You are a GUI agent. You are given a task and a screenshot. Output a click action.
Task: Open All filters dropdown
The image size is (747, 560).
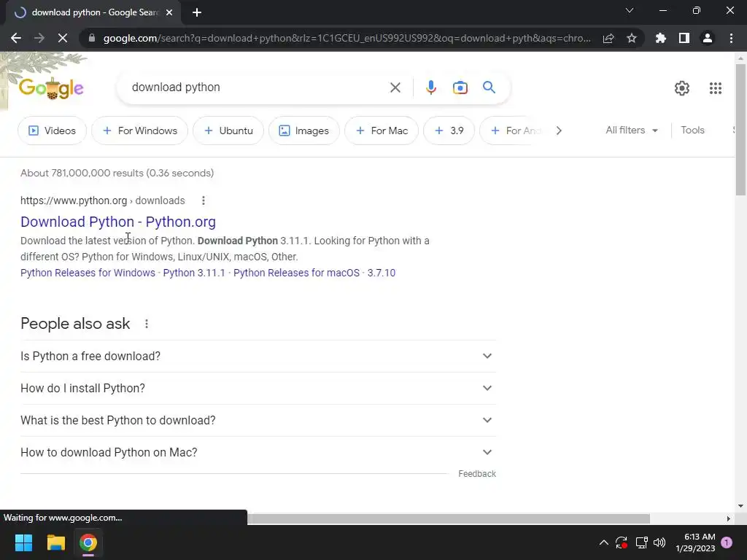tap(631, 130)
